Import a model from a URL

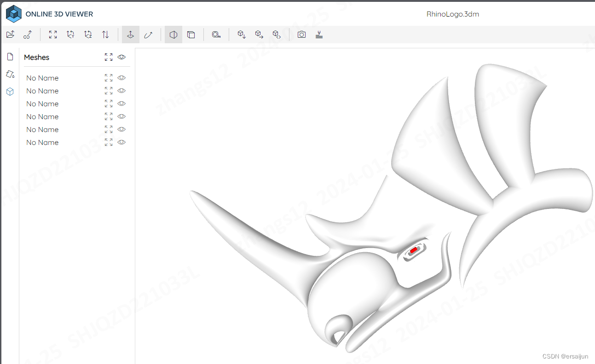pos(27,34)
